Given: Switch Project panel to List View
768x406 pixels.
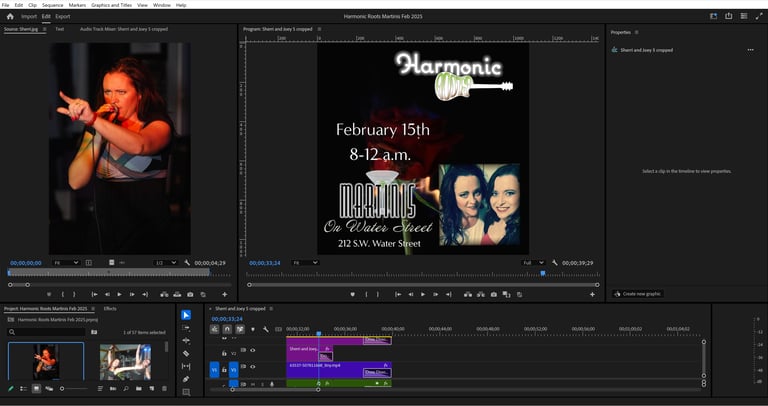Looking at the screenshot, I should click(x=24, y=388).
